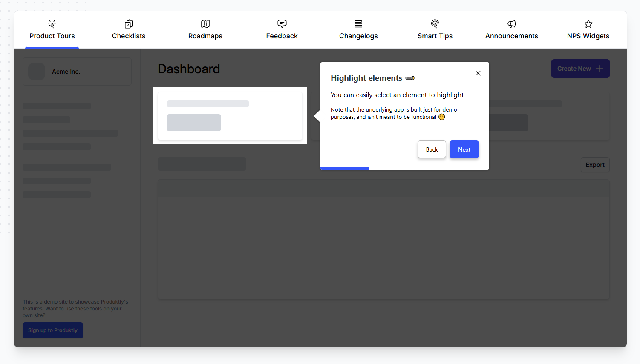Click the blue tour progress bar
640x364 pixels.
[344, 168]
